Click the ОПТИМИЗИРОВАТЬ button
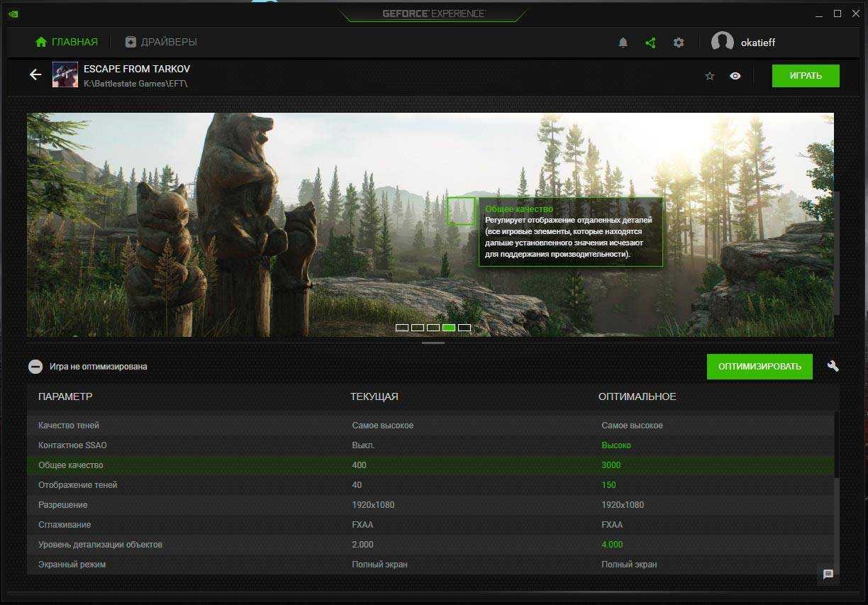Screen dimensions: 868x605 pyautogui.click(x=759, y=367)
